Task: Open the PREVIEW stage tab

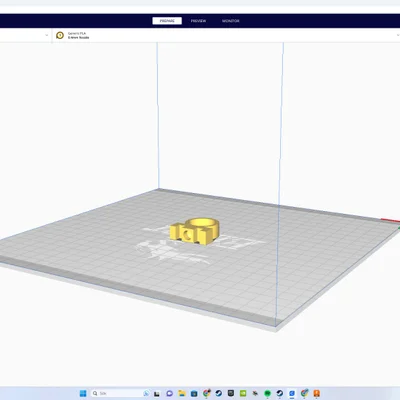Action: point(198,21)
